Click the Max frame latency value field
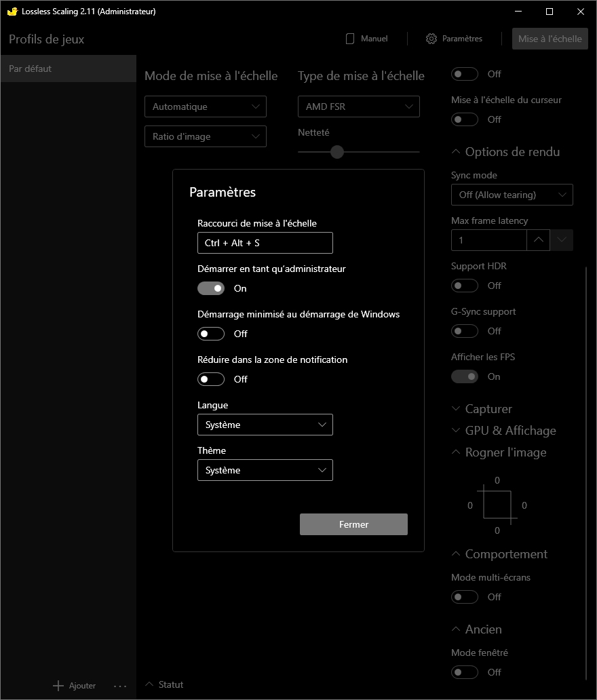Viewport: 597px width, 700px height. pos(489,240)
